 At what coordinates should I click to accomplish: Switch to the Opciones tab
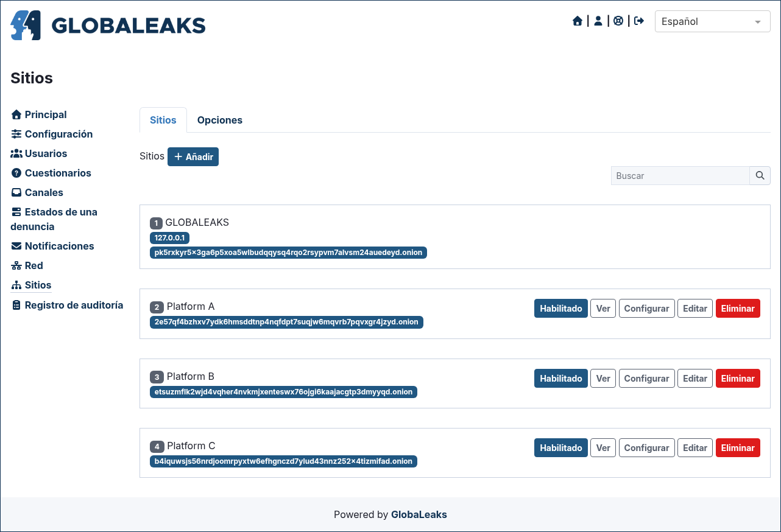click(220, 120)
